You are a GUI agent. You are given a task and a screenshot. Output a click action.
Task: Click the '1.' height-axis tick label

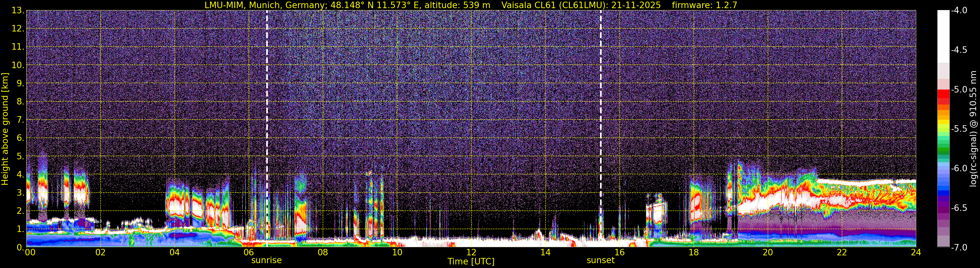(20, 229)
